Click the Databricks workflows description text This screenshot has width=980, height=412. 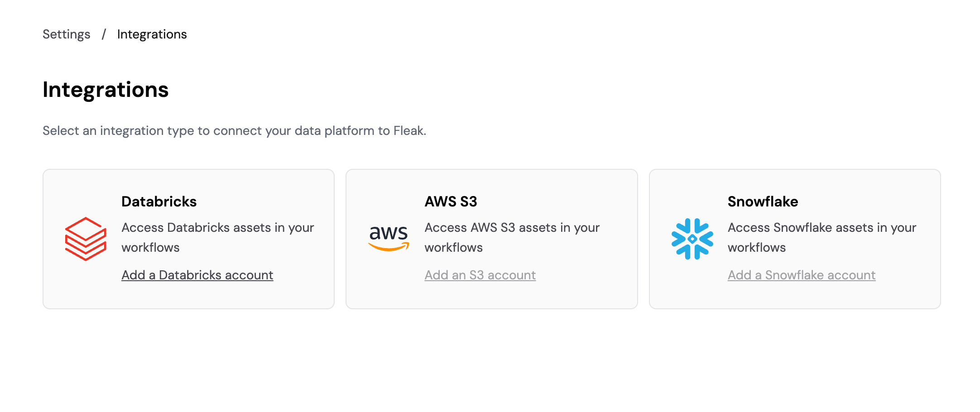(217, 237)
